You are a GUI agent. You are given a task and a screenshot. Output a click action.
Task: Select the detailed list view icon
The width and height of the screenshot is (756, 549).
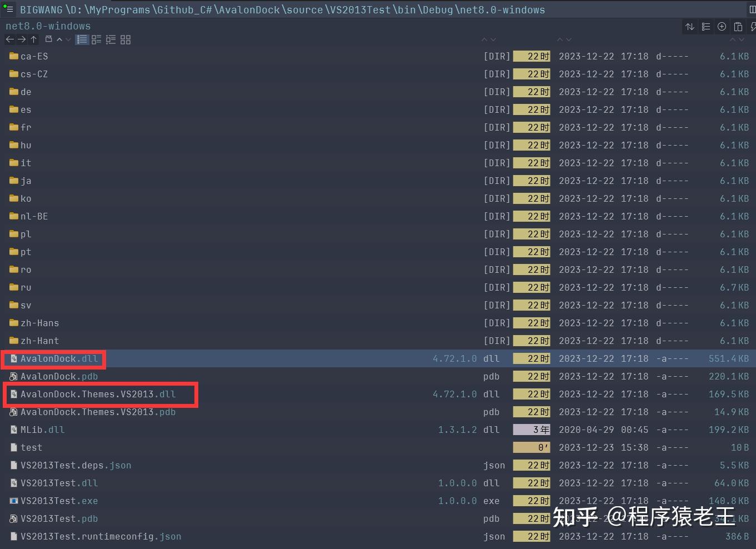click(82, 39)
